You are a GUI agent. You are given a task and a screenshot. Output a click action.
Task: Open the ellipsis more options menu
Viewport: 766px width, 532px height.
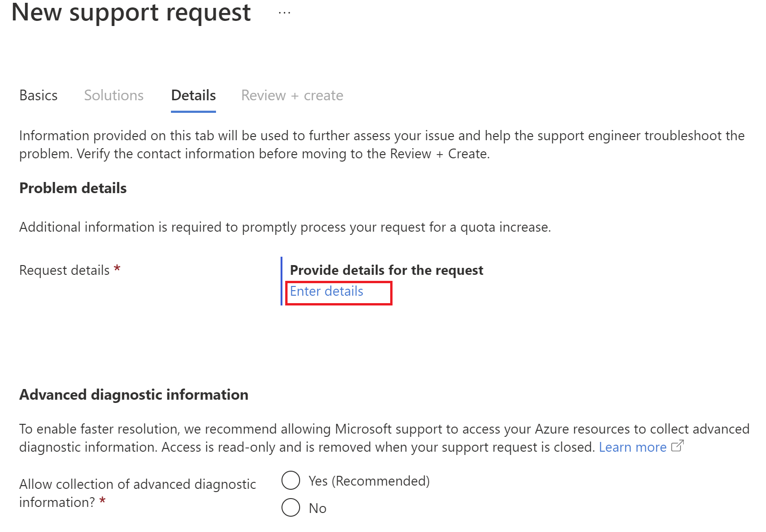tap(284, 13)
